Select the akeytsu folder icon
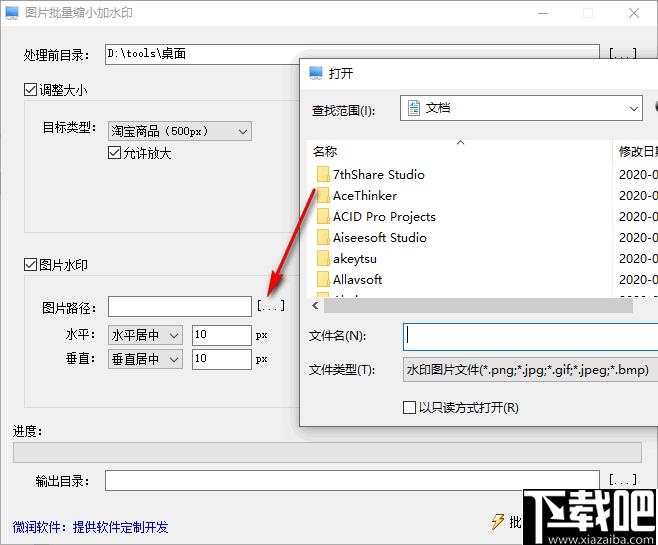Viewport: 658px width, 545px height. tap(323, 258)
